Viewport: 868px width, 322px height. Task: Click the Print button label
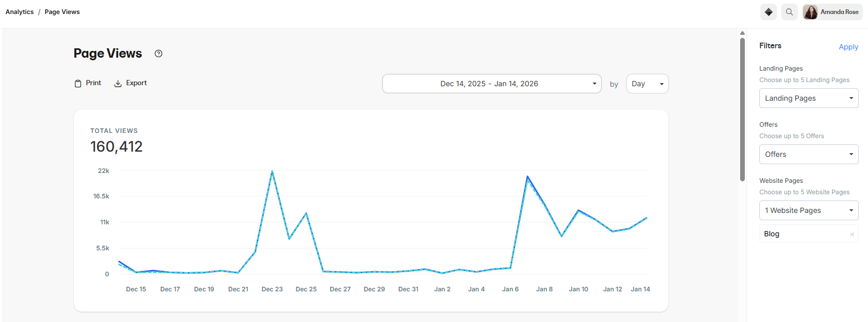click(94, 83)
